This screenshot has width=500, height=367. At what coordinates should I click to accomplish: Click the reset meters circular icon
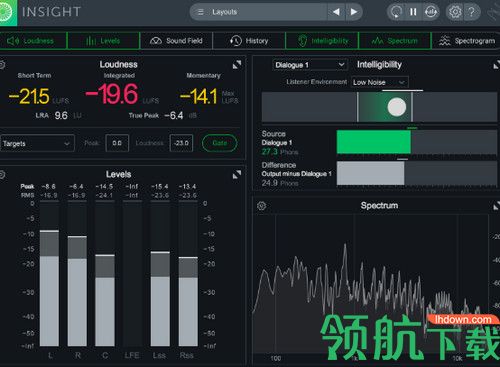click(x=396, y=12)
